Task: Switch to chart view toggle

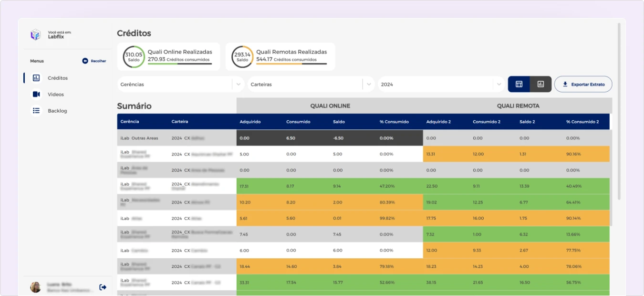Action: point(540,85)
